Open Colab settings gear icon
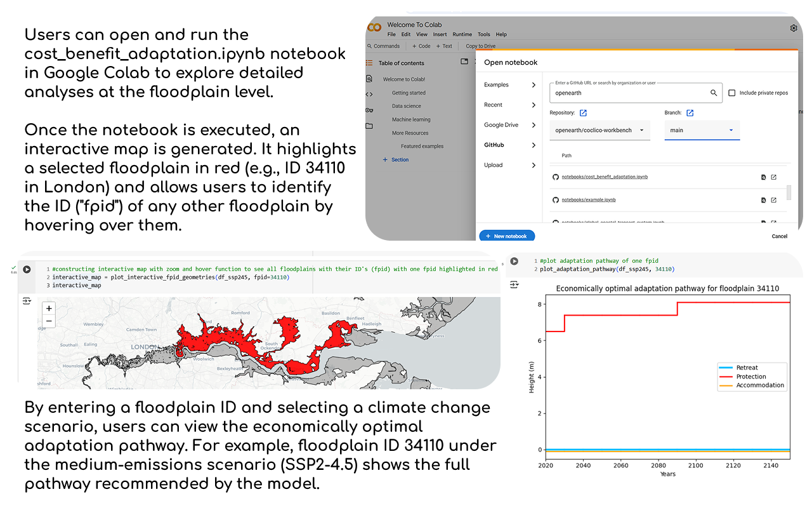Screen dimensions: 812x508 click(794, 28)
